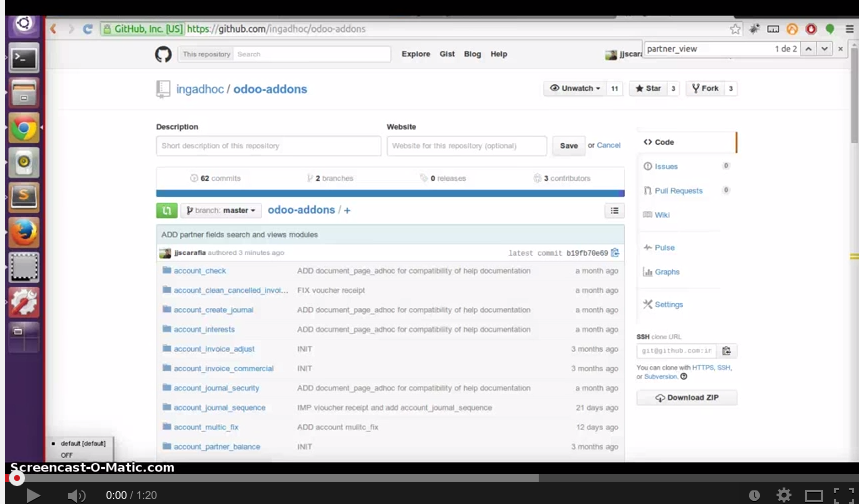Open the Graphs tab
865x504 pixels.
(667, 272)
